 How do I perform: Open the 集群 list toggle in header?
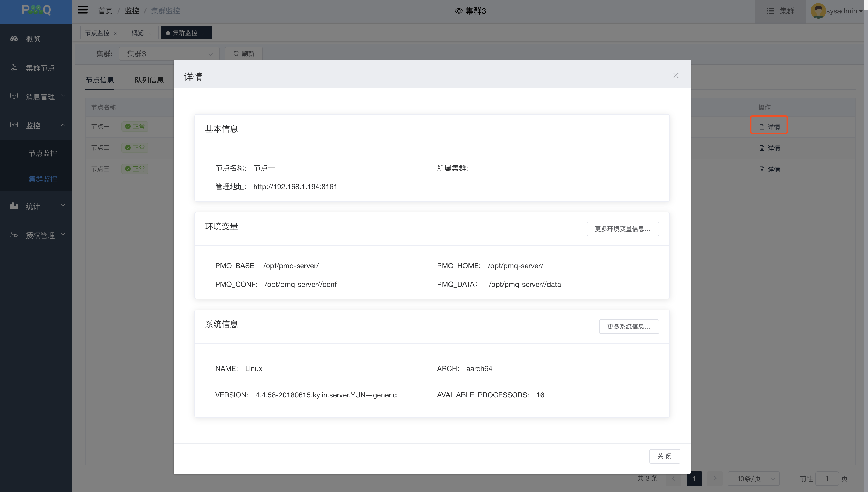pyautogui.click(x=780, y=11)
